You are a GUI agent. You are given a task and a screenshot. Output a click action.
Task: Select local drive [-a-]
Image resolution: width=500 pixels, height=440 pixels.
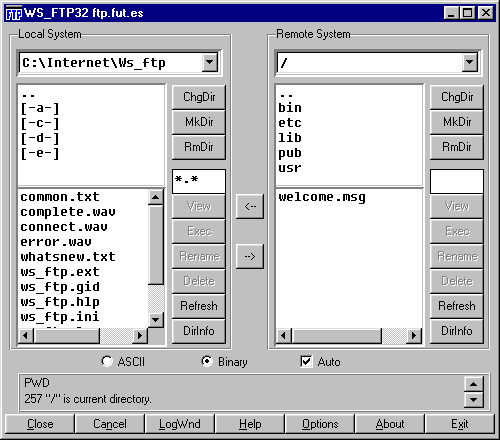pos(40,108)
